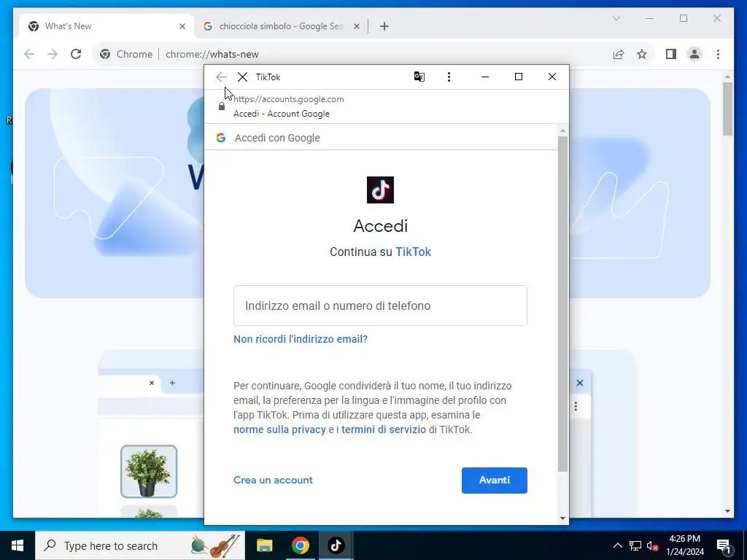The image size is (747, 560).
Task: Expand the Chrome tab search chevron
Action: click(x=616, y=18)
